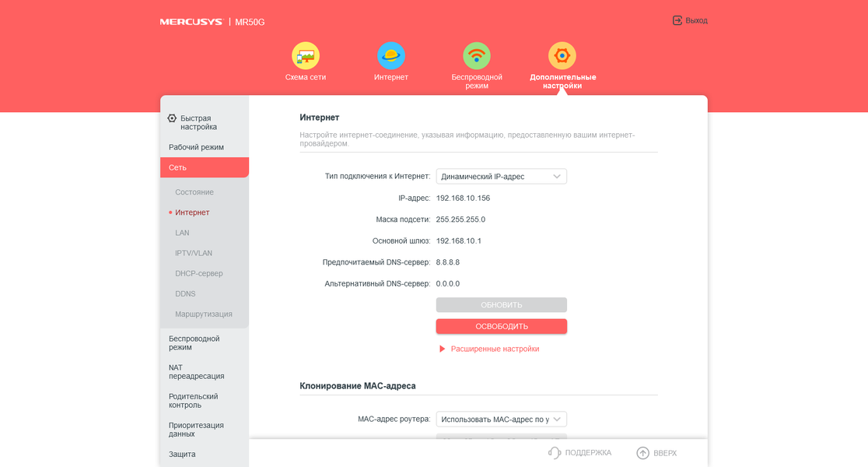Image resolution: width=868 pixels, height=467 pixels.
Task: Open the Схема сети network map icon
Action: [306, 55]
